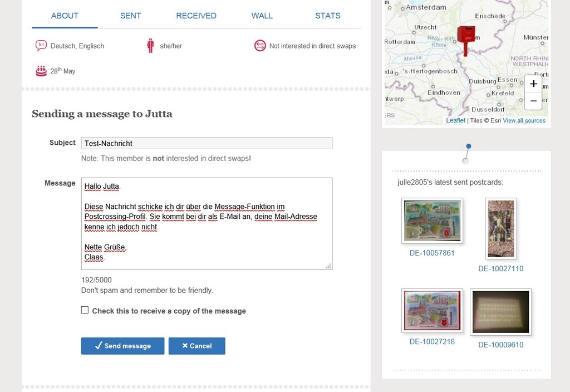
Task: Check the receive a copy checkbox
Action: 85,310
